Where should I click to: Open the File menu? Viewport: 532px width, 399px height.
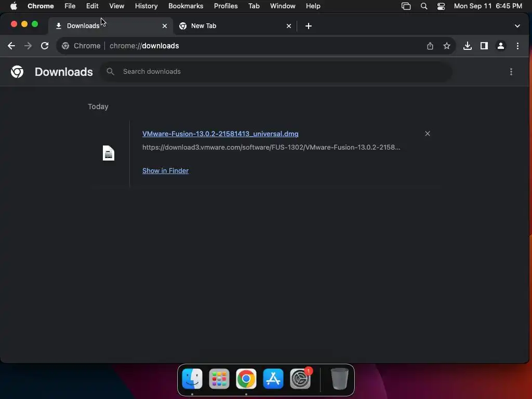70,6
